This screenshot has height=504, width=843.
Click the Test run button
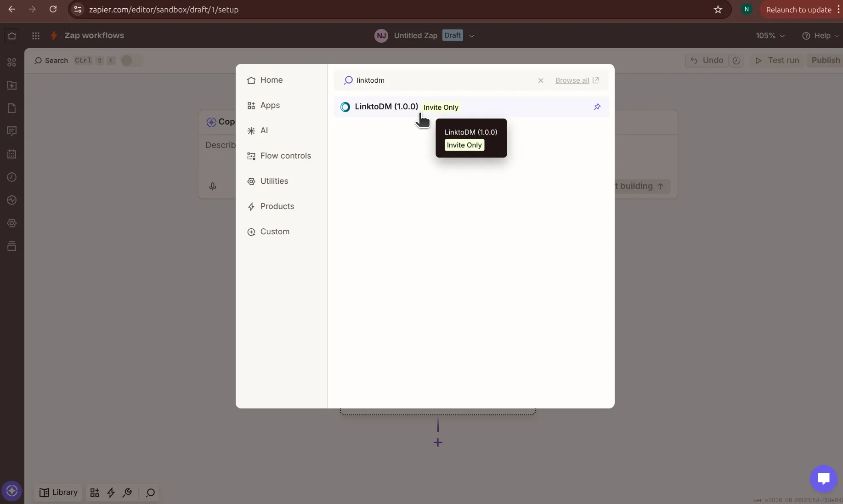(x=777, y=60)
